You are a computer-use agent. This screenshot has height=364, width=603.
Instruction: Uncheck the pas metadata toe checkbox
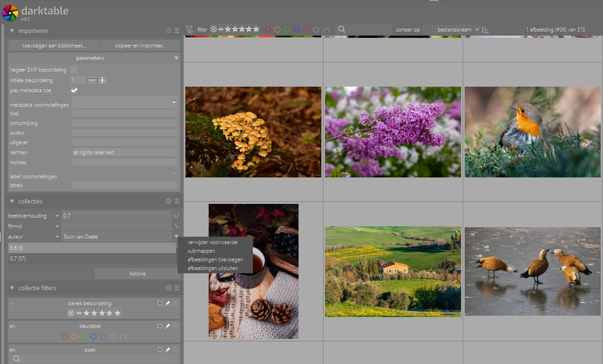pos(74,90)
